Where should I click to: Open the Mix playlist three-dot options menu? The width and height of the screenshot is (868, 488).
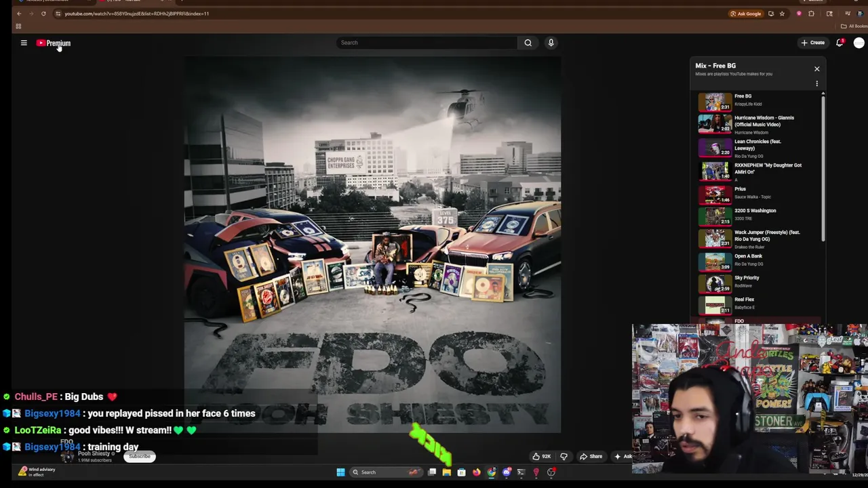tap(816, 83)
